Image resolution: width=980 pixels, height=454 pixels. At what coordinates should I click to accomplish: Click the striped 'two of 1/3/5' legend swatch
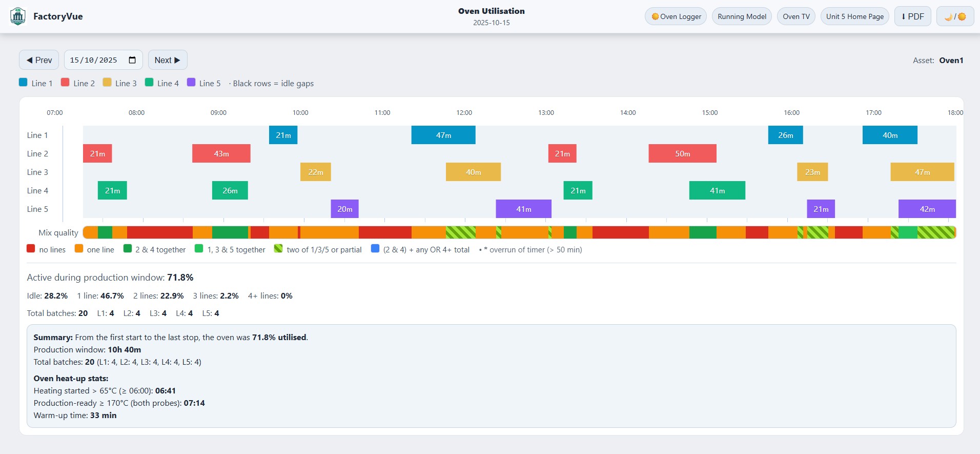click(x=278, y=249)
